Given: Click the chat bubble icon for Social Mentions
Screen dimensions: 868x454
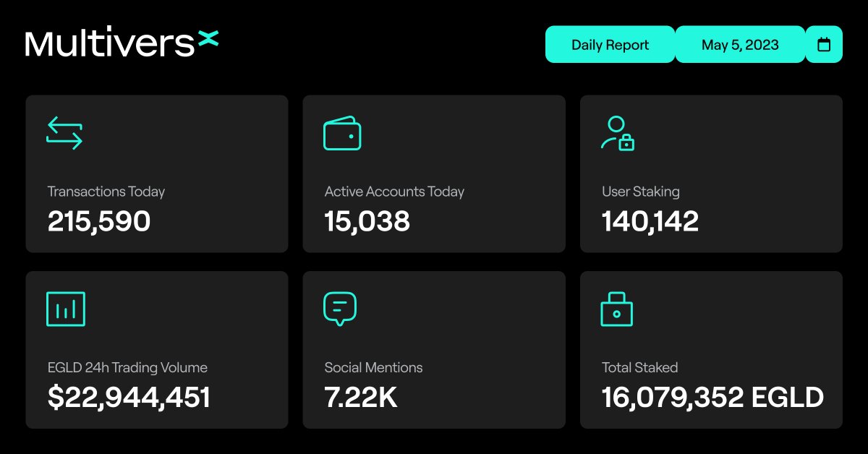Looking at the screenshot, I should point(340,309).
